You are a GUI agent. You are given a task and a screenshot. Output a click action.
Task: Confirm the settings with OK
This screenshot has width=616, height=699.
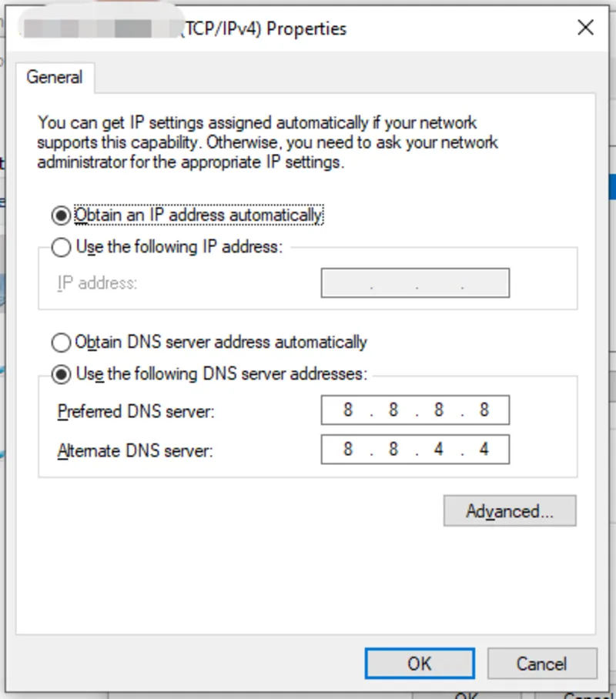(x=420, y=664)
